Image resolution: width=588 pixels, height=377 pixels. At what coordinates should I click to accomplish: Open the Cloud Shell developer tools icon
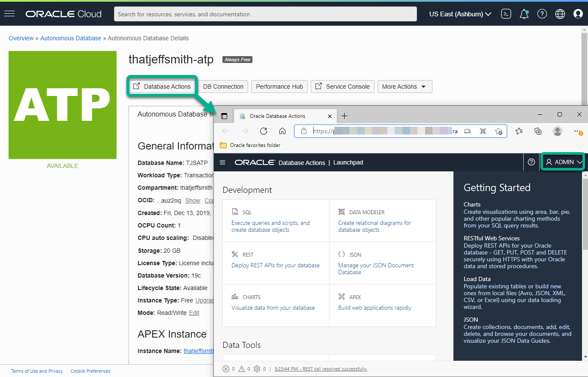click(x=506, y=14)
